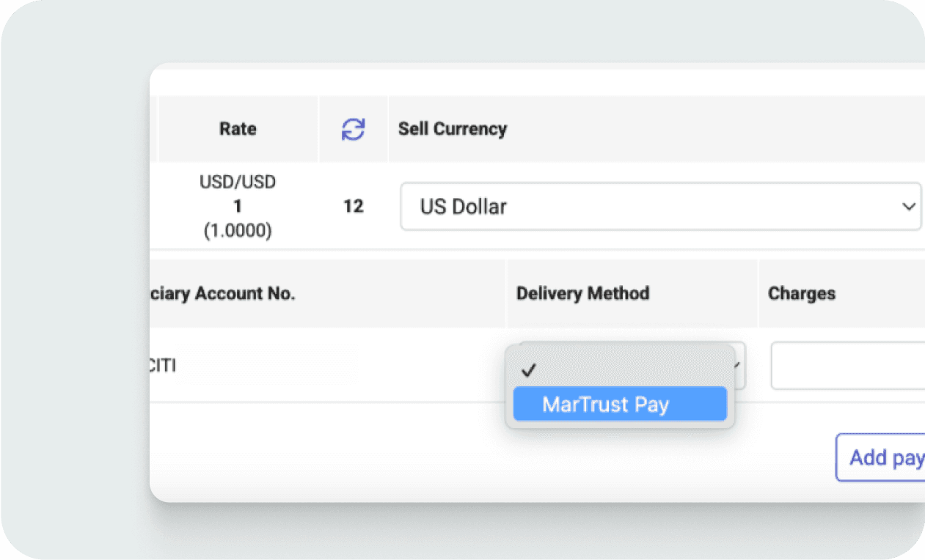Click the Rate column header
The width and height of the screenshot is (925, 560).
(238, 129)
